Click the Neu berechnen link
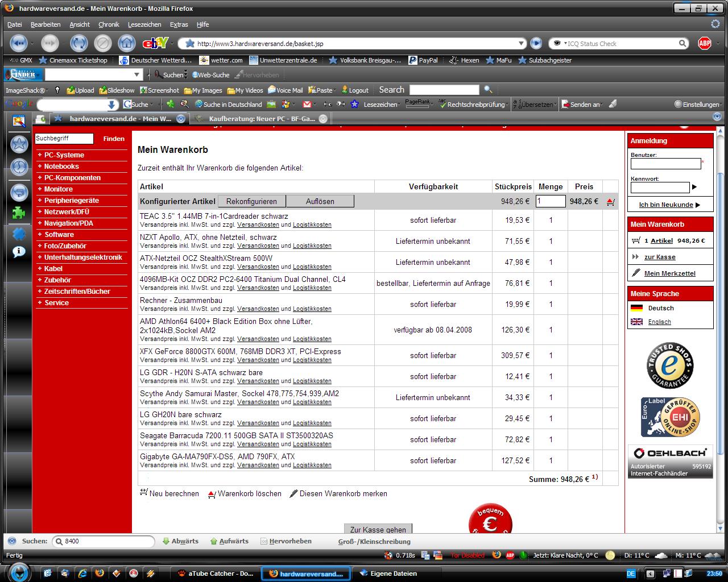728x582 pixels. point(169,493)
